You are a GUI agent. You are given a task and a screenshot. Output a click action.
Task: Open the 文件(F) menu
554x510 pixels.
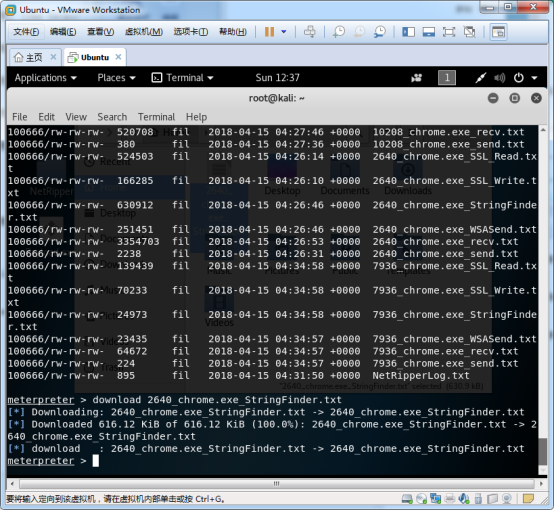tap(26, 32)
